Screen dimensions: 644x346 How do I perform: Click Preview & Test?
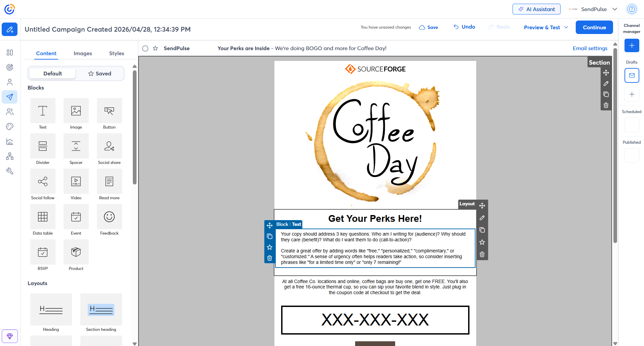pyautogui.click(x=542, y=27)
